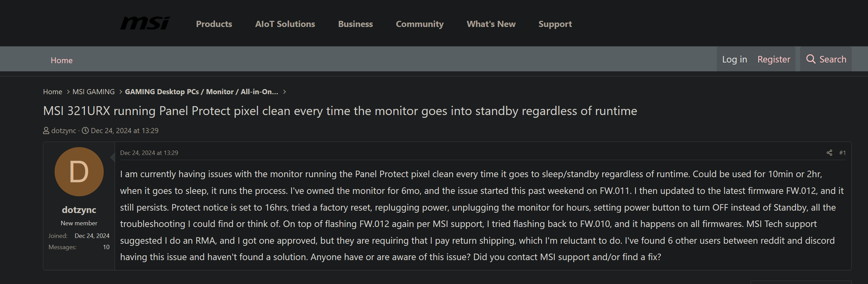Open the What's New menu

(x=491, y=24)
